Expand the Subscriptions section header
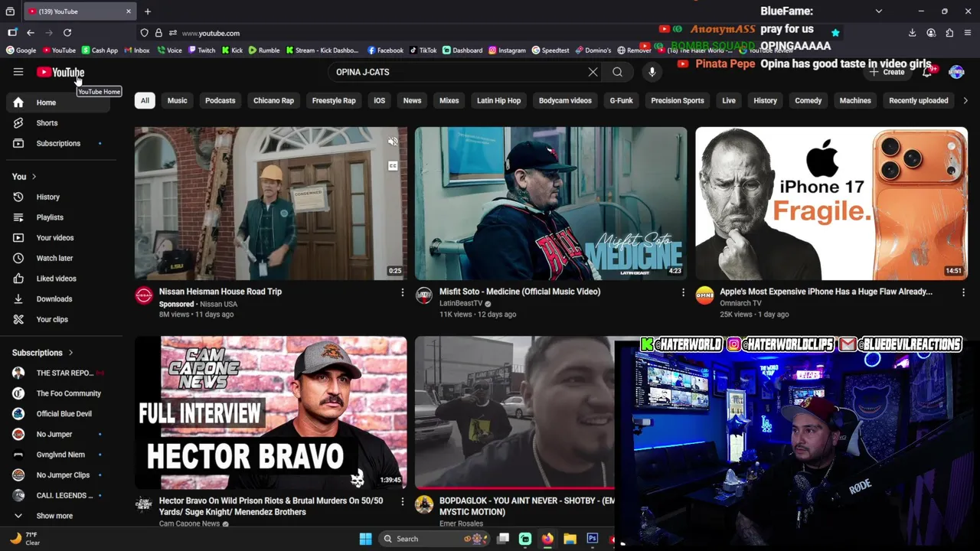 pyautogui.click(x=43, y=353)
